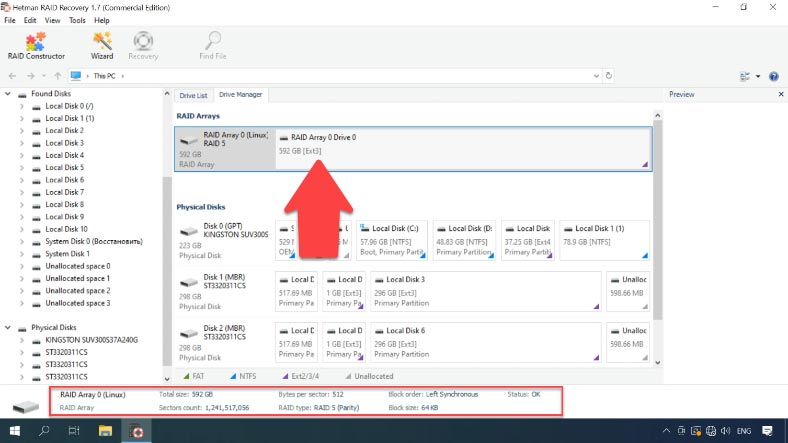788x443 pixels.
Task: Open the Edit menu
Action: [x=30, y=20]
